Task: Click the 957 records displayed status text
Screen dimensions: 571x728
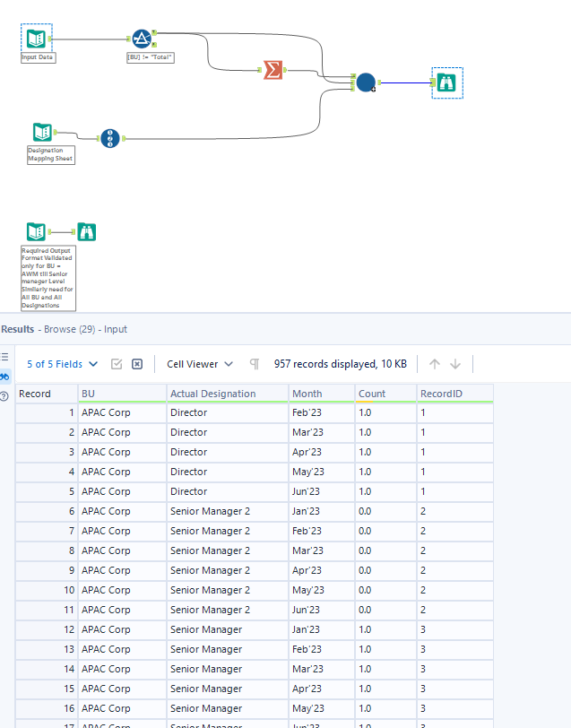Action: [341, 364]
